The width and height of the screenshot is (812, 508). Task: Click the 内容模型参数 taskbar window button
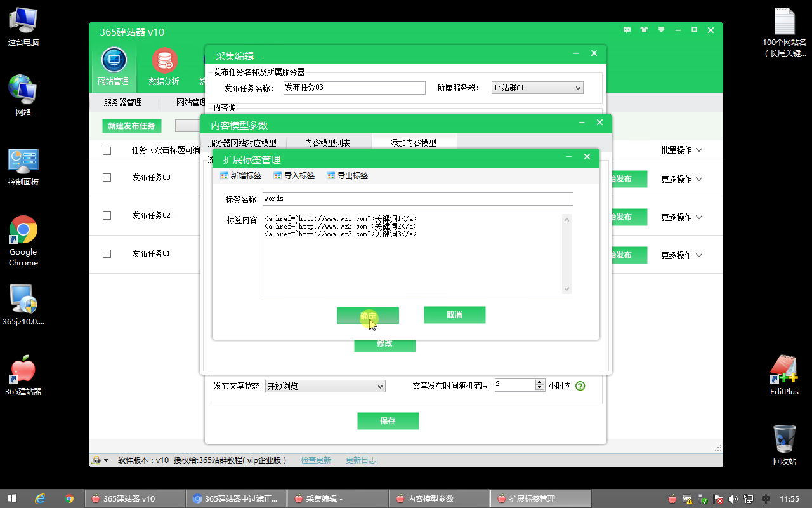(438, 498)
